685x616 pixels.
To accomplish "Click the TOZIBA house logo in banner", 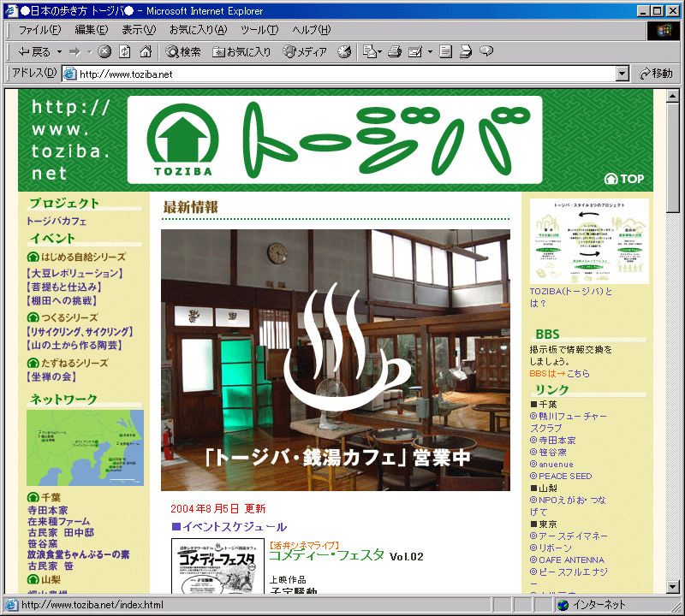I will (x=182, y=139).
